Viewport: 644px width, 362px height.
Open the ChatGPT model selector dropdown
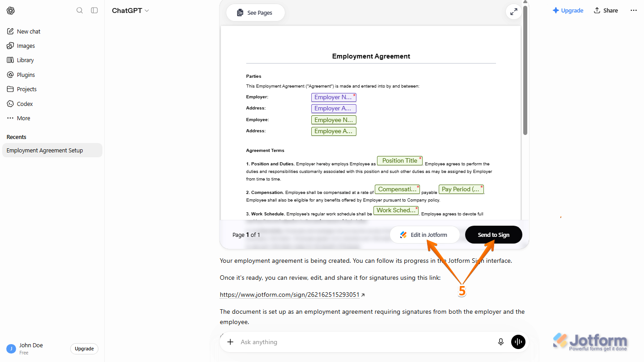(x=130, y=10)
